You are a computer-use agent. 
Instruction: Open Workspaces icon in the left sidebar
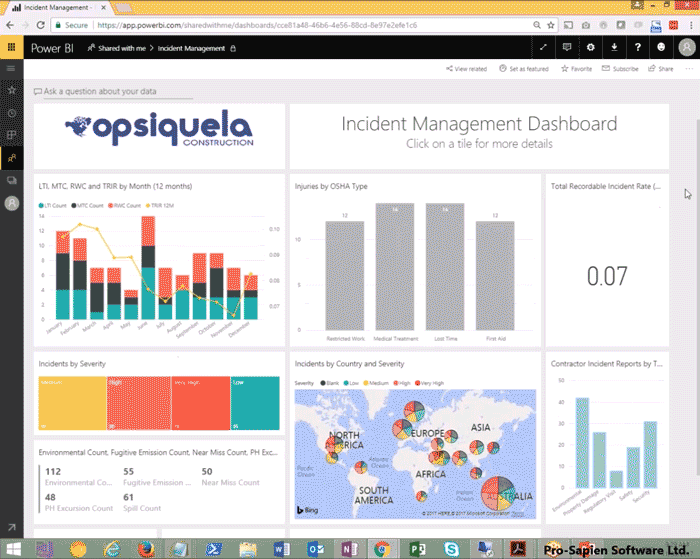pyautogui.click(x=12, y=180)
